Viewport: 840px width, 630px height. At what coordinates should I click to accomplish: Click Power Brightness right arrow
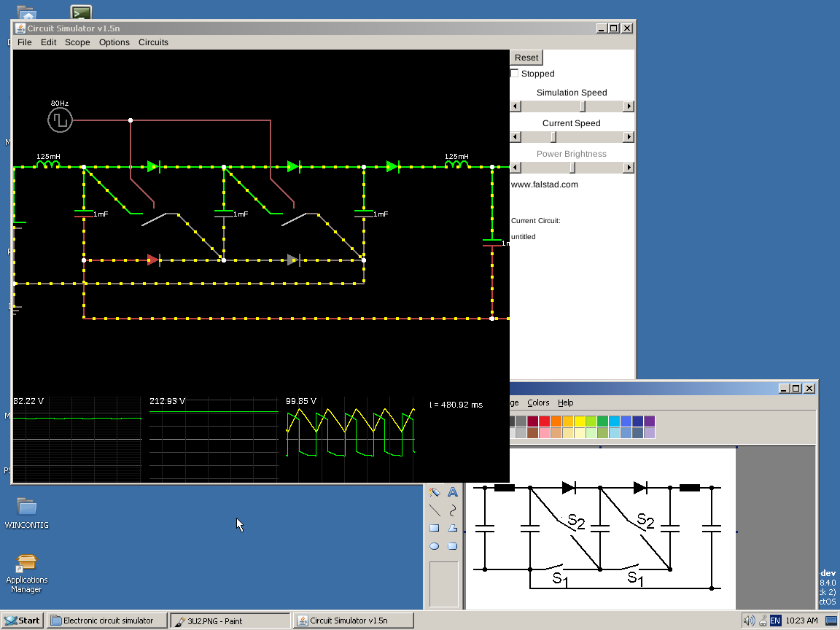(x=629, y=168)
